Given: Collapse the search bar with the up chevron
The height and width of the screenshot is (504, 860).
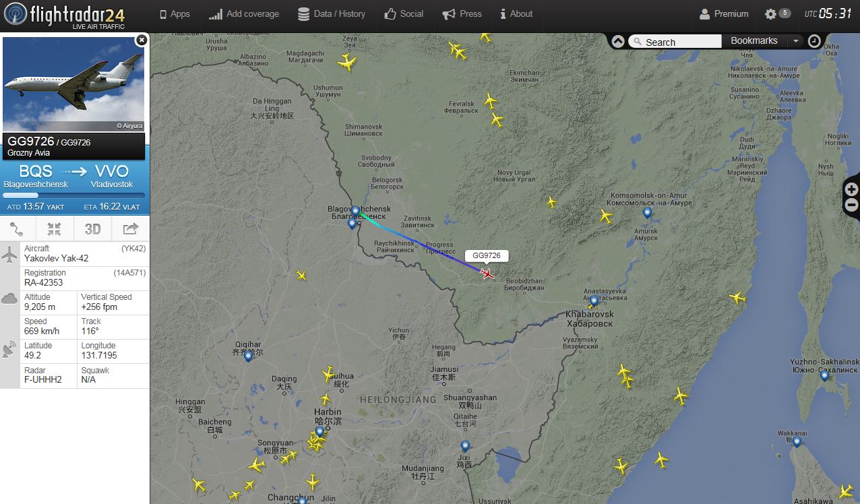Looking at the screenshot, I should pyautogui.click(x=618, y=41).
